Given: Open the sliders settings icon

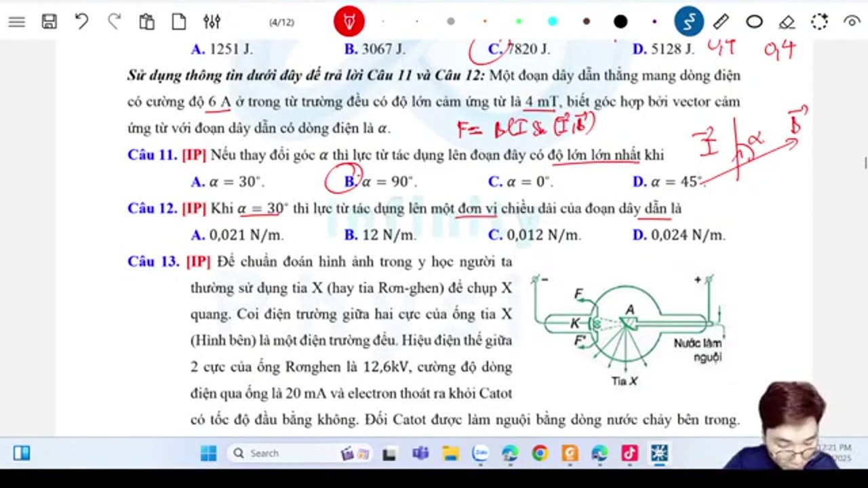Looking at the screenshot, I should pyautogui.click(x=212, y=22).
